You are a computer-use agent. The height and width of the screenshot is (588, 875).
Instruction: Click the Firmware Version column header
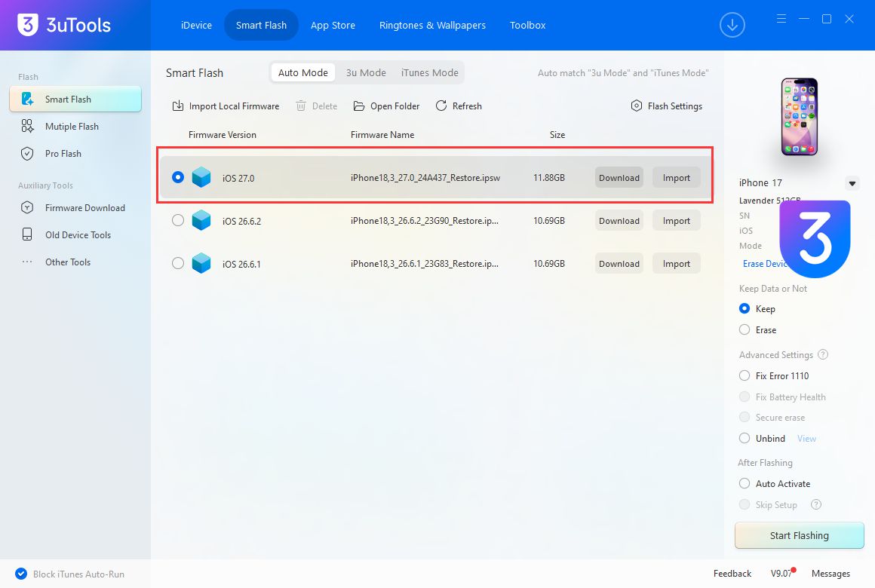click(x=222, y=134)
